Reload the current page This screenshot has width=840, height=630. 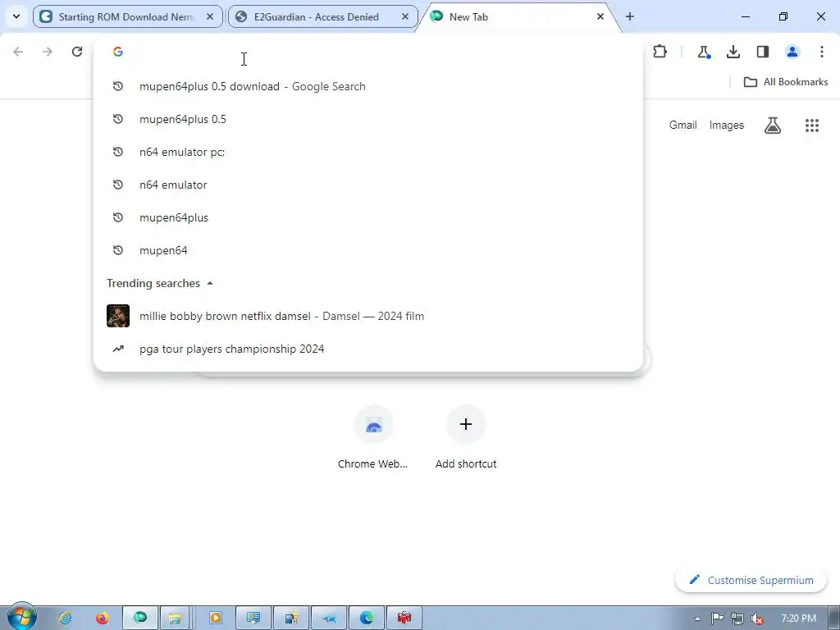[77, 52]
